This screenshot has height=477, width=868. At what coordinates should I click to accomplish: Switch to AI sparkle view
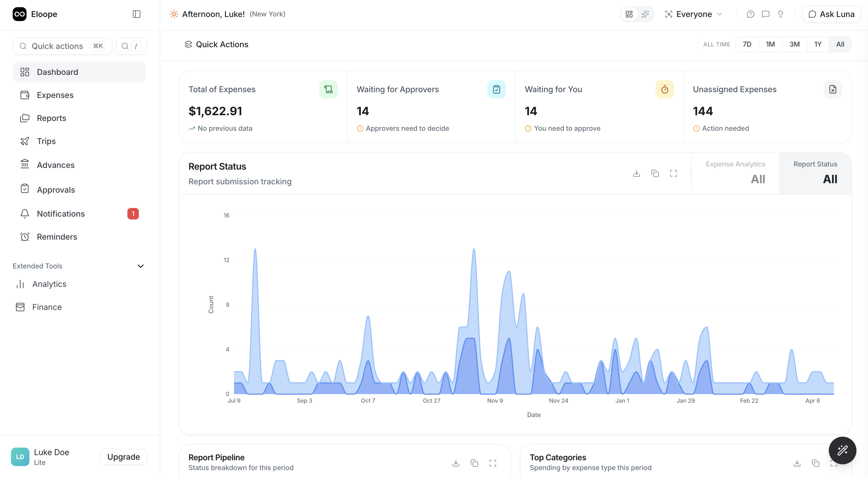[645, 14]
